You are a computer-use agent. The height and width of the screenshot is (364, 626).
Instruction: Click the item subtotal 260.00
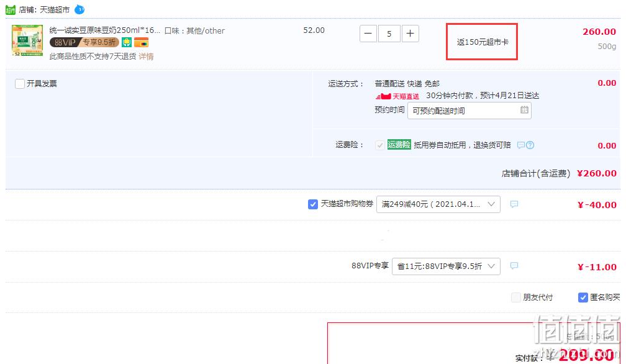tap(599, 32)
